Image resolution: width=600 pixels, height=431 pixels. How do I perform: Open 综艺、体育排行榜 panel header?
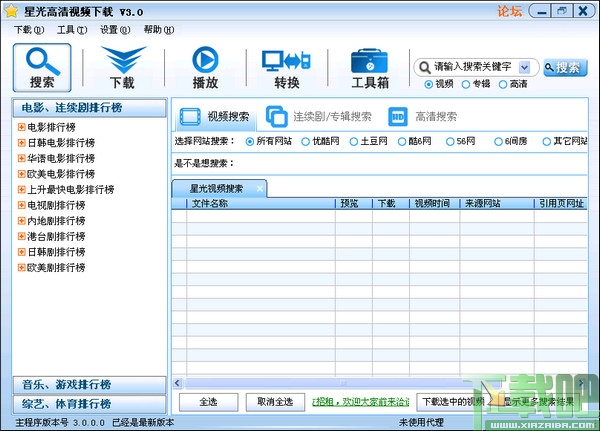[90, 404]
